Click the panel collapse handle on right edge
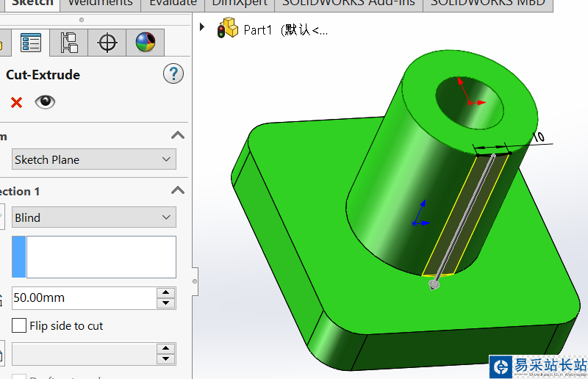Viewport: 588px width, 379px height. [195, 281]
